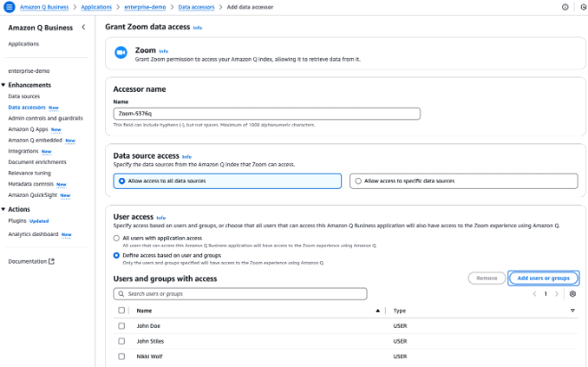Screen dimensions: 588x367
Task: Click Info link beside Data source access
Action: click(x=187, y=157)
